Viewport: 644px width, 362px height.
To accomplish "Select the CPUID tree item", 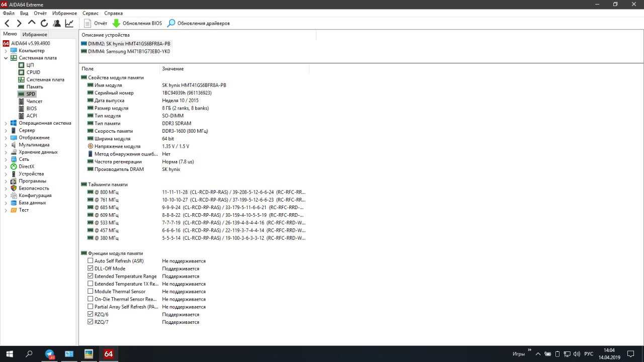I will pyautogui.click(x=33, y=72).
